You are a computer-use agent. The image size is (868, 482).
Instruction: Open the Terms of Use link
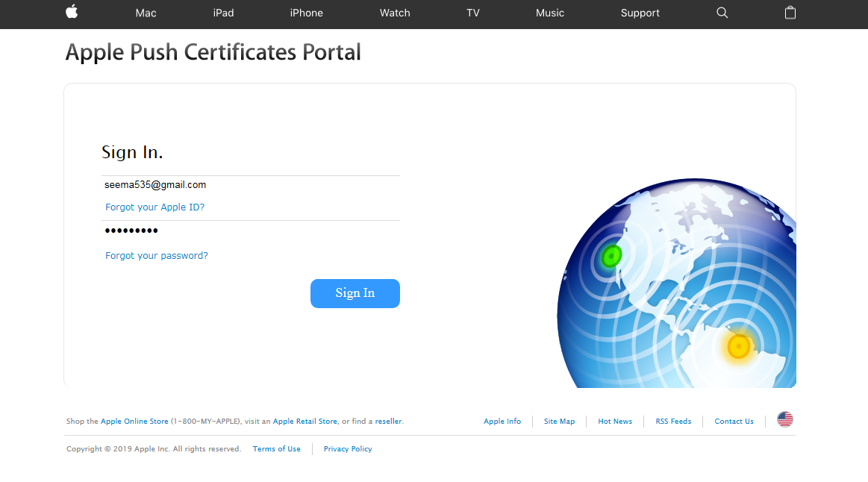tap(277, 448)
